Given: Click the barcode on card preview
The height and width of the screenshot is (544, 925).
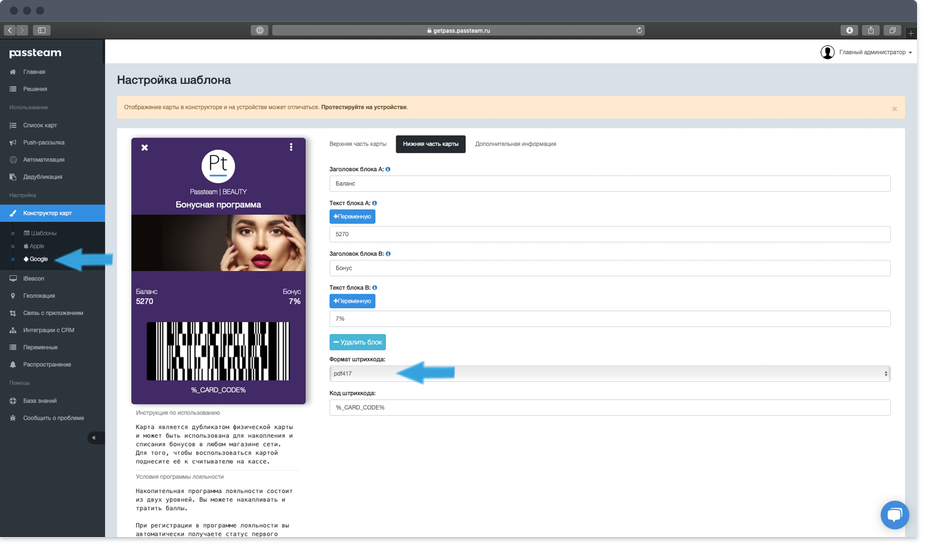Looking at the screenshot, I should 218,352.
